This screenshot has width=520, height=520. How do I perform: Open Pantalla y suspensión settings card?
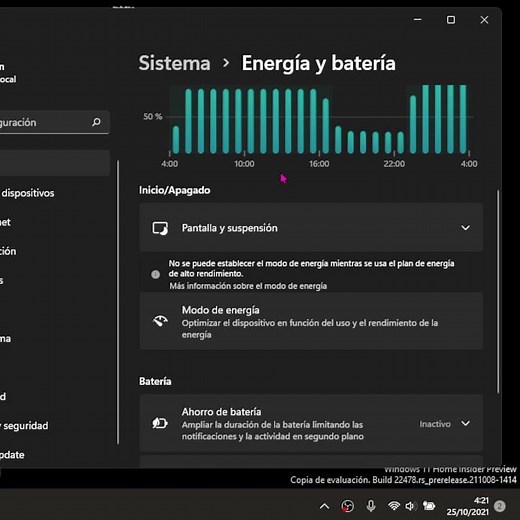point(311,228)
